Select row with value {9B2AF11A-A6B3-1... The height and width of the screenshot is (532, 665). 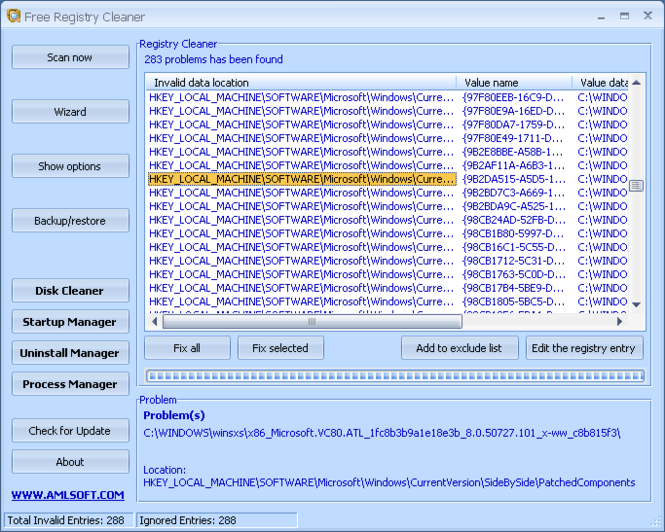(x=387, y=165)
